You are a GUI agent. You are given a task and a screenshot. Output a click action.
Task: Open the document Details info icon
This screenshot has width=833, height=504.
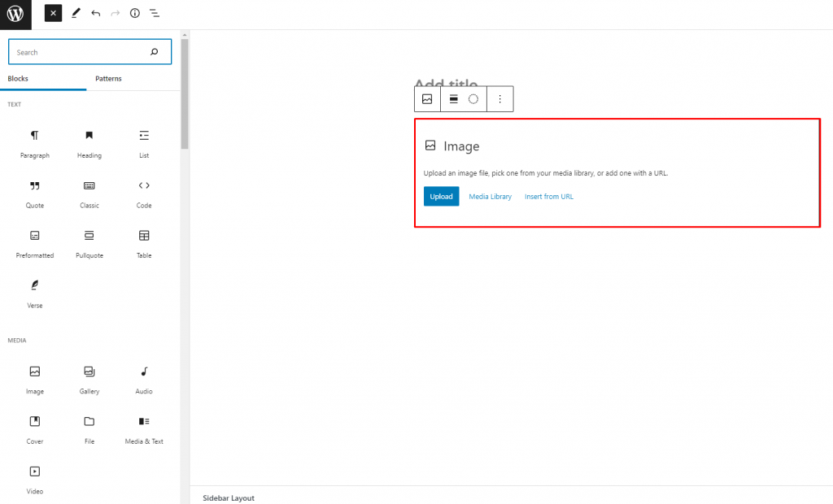point(135,13)
